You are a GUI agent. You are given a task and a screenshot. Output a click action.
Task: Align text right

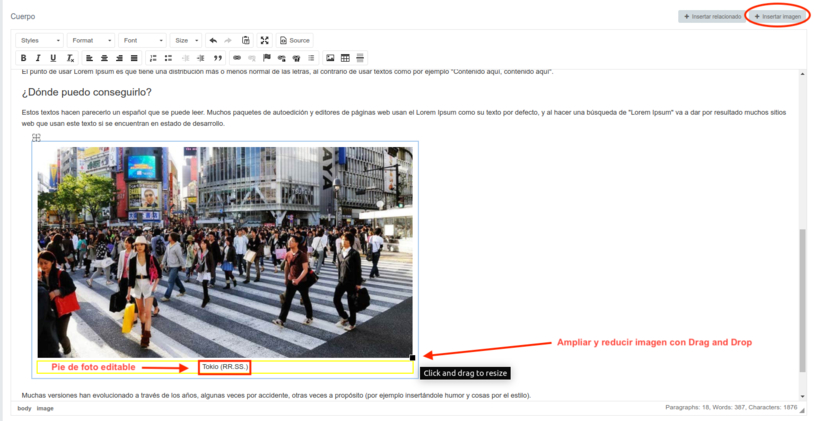[119, 58]
